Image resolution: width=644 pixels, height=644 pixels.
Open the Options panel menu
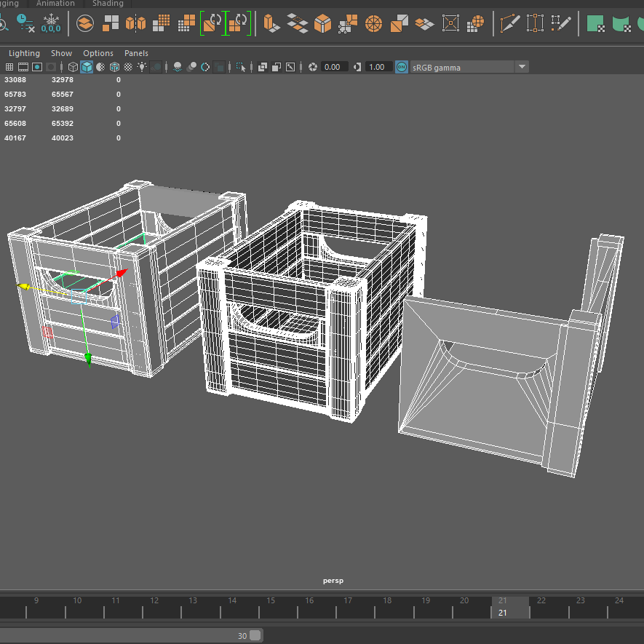point(98,53)
